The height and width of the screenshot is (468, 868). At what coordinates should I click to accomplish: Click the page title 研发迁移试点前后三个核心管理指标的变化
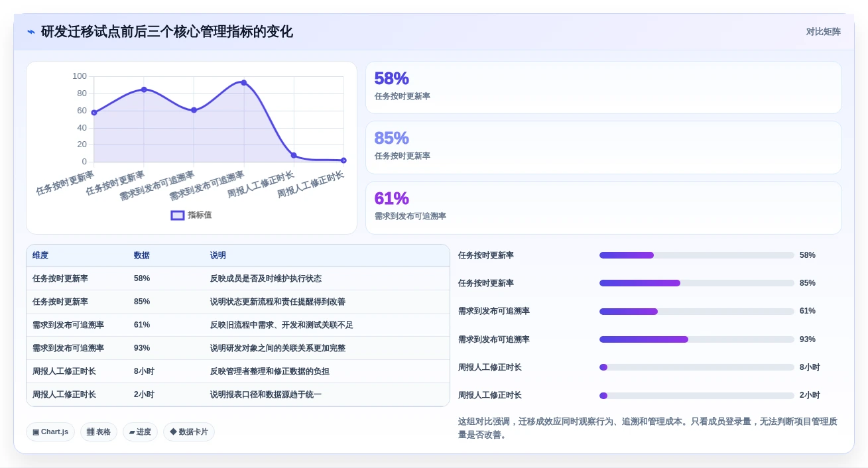[x=167, y=32]
